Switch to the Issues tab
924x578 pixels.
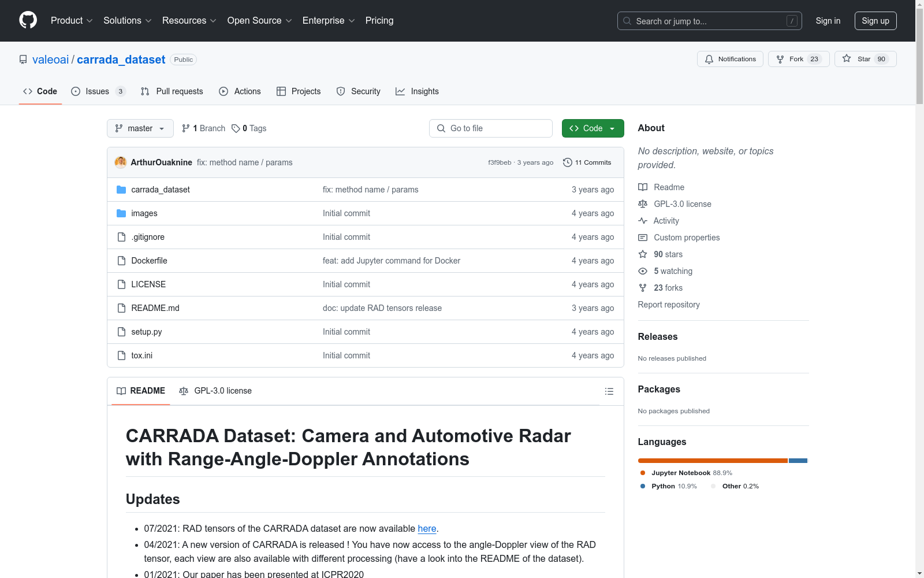98,91
